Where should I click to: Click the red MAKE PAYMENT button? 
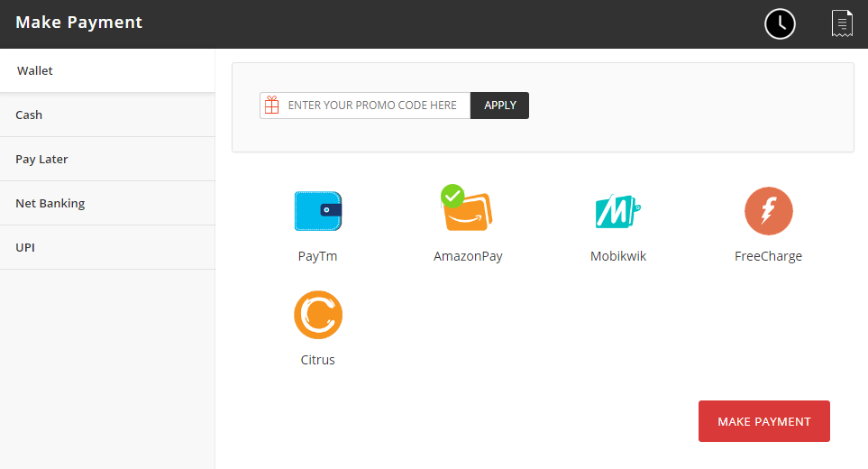click(764, 421)
